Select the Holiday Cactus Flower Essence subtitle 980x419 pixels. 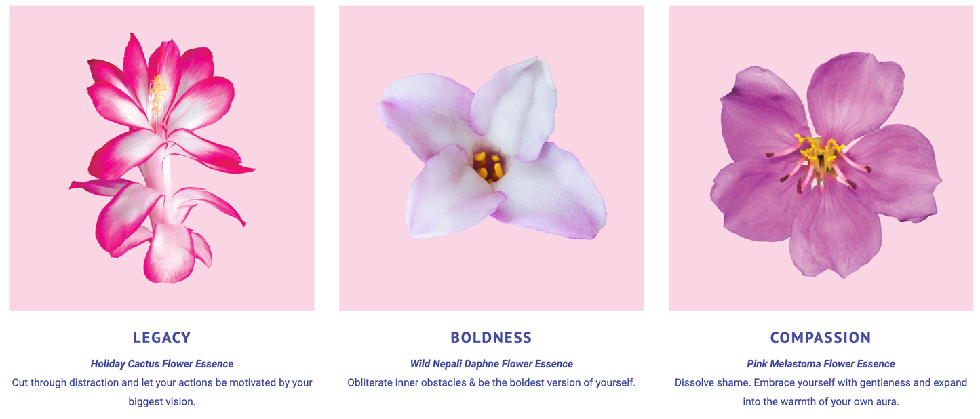tap(162, 364)
